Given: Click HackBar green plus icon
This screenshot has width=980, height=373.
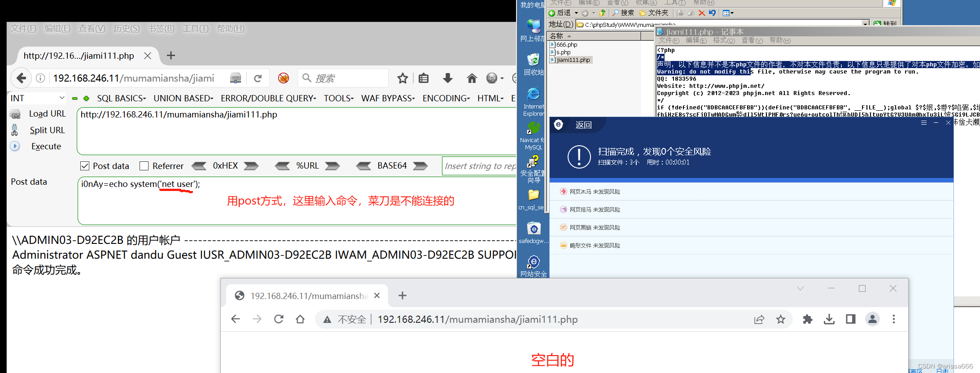Looking at the screenshot, I should [86, 98].
